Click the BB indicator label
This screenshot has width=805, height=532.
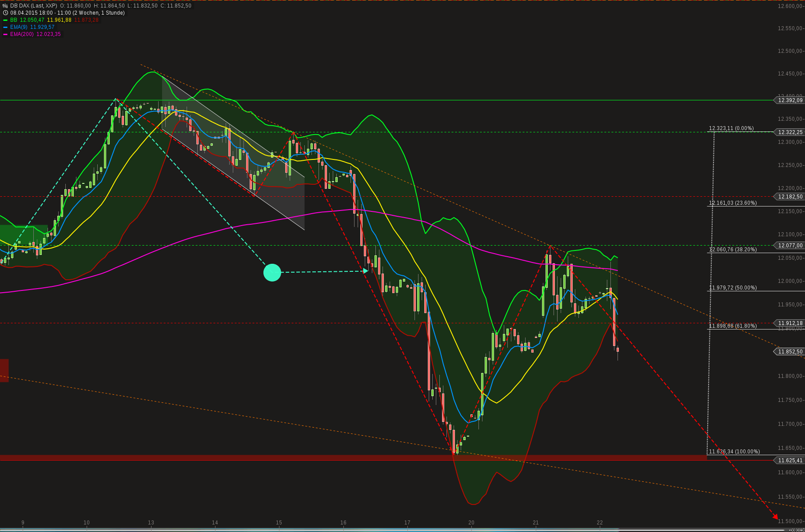14,20
